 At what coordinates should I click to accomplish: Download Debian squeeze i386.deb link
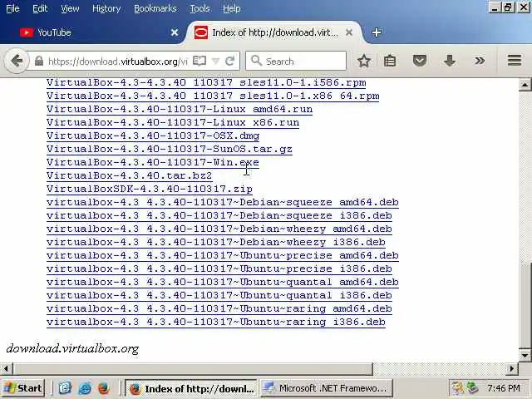[219, 216]
